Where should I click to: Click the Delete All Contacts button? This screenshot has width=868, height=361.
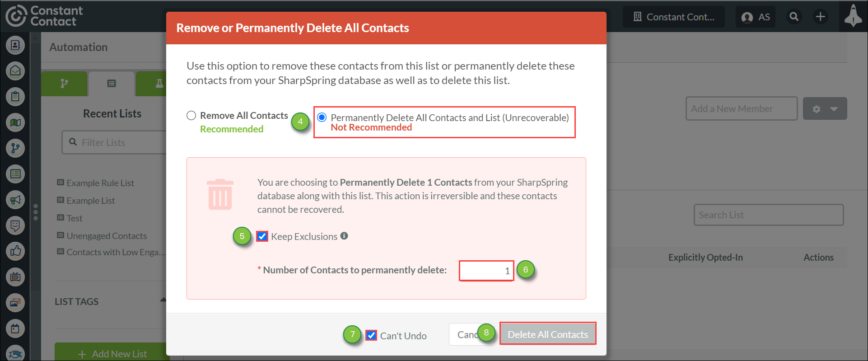[548, 334]
